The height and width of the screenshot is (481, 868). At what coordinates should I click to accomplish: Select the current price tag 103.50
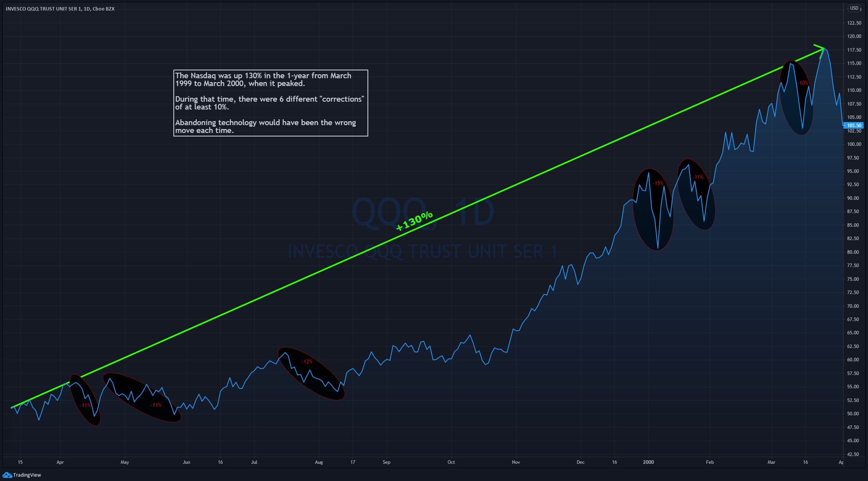point(854,126)
